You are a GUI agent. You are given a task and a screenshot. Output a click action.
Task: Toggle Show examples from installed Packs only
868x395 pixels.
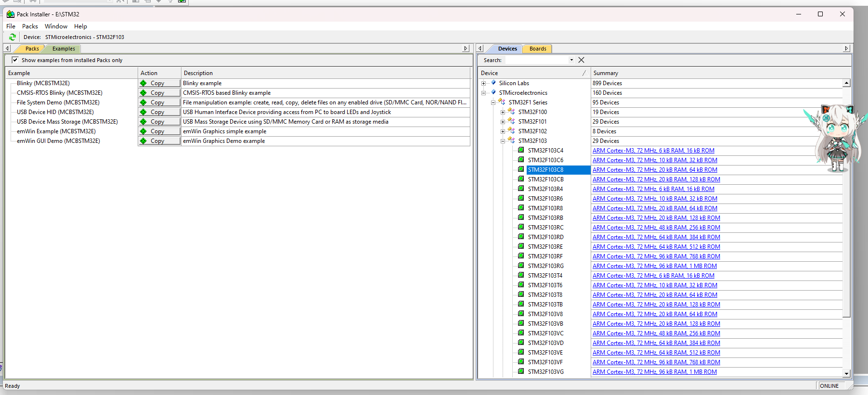(15, 60)
